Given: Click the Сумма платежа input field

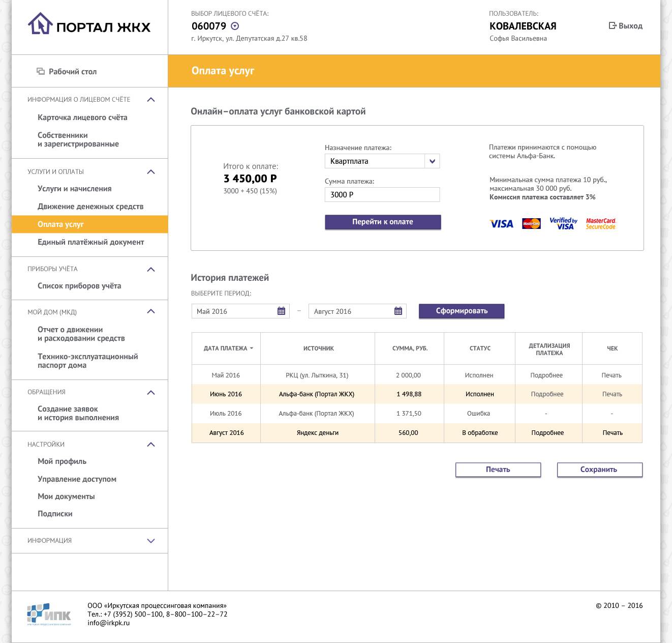Looking at the screenshot, I should point(382,195).
